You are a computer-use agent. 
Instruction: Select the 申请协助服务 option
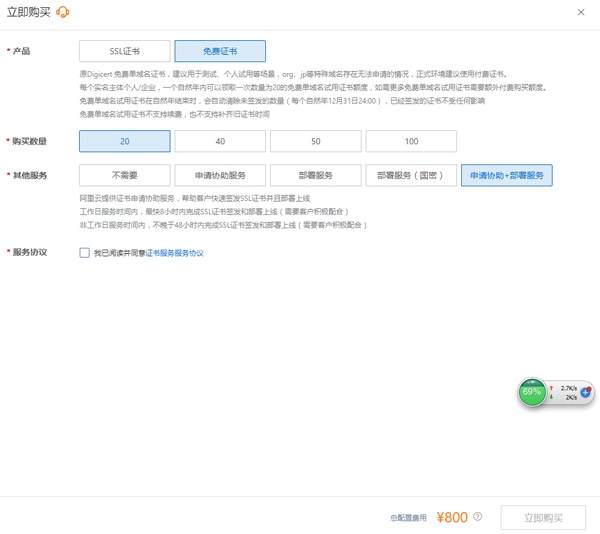click(220, 175)
